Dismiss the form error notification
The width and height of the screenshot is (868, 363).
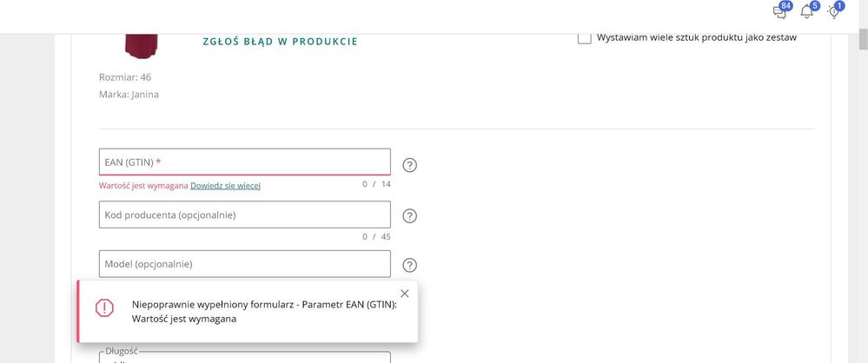(404, 294)
